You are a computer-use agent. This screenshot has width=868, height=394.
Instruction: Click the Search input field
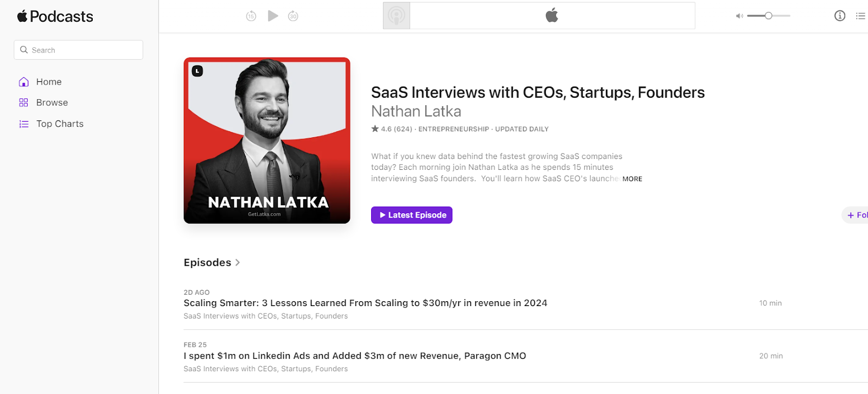(79, 50)
